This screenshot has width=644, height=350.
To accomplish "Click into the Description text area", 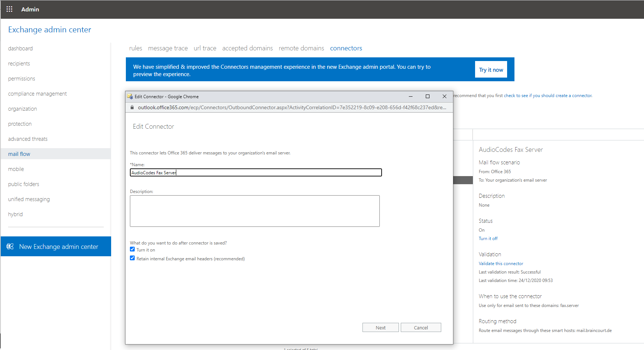I will click(x=255, y=211).
